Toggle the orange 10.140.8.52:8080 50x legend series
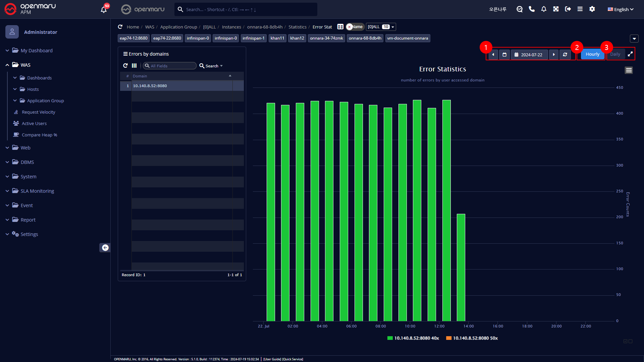 (x=472, y=338)
